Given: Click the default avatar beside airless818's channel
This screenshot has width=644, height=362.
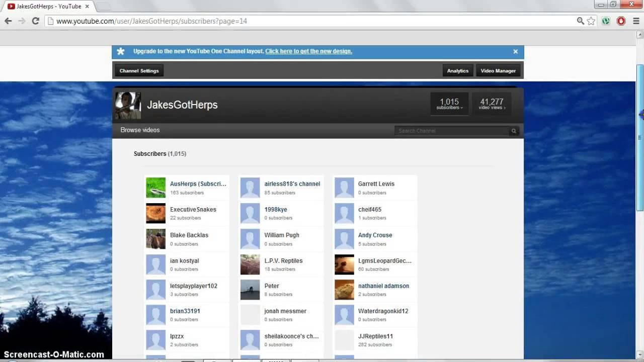Looking at the screenshot, I should click(x=250, y=188).
